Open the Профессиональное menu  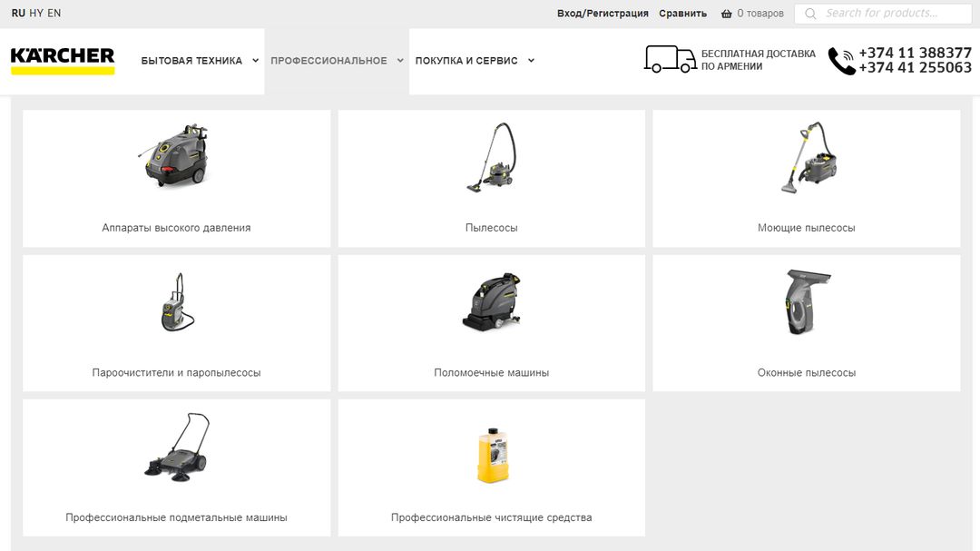pyautogui.click(x=328, y=61)
